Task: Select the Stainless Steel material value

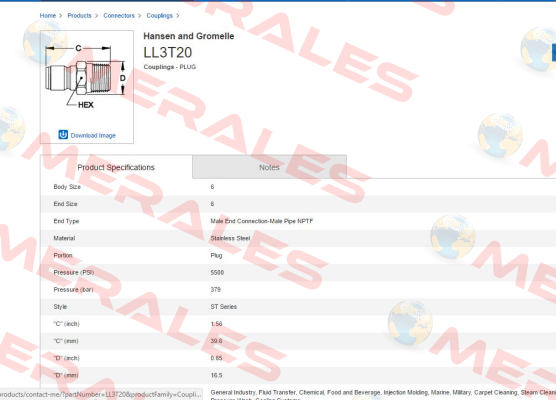Action: tap(230, 238)
